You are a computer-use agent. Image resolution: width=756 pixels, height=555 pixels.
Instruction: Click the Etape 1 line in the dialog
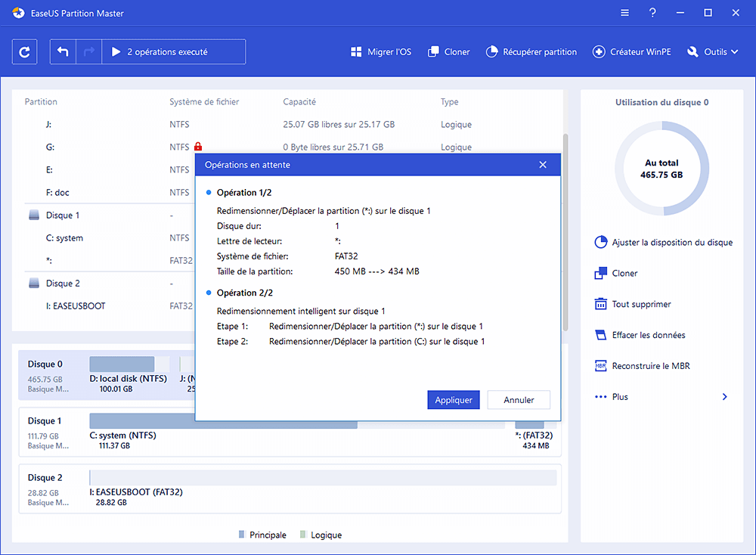pos(350,327)
